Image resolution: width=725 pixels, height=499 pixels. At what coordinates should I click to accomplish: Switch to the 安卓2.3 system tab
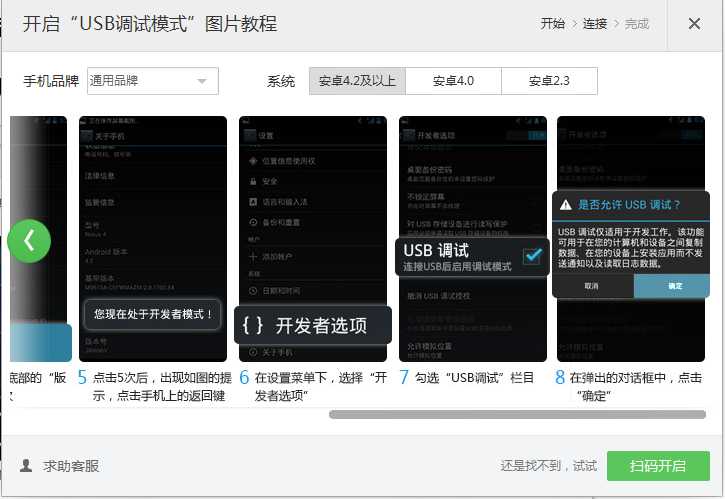pos(549,81)
